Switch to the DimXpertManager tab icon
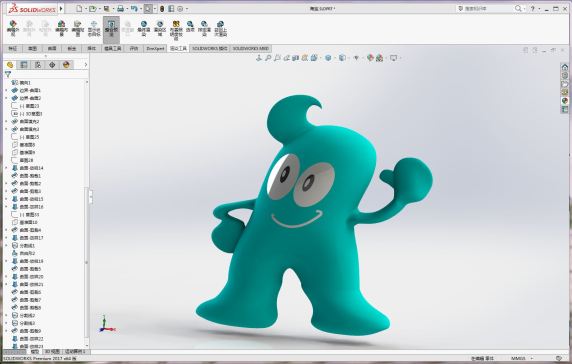572x364 pixels. pyautogui.click(x=52, y=65)
